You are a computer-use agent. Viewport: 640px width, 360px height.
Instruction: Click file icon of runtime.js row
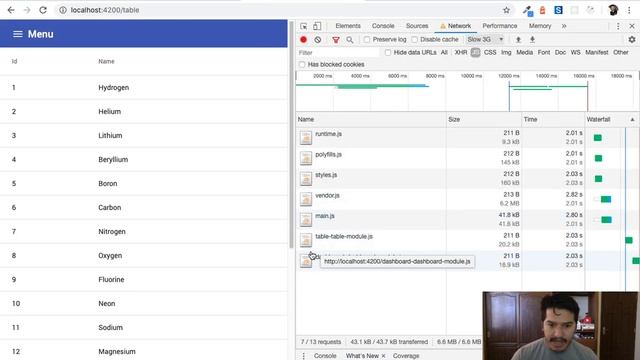click(x=306, y=138)
